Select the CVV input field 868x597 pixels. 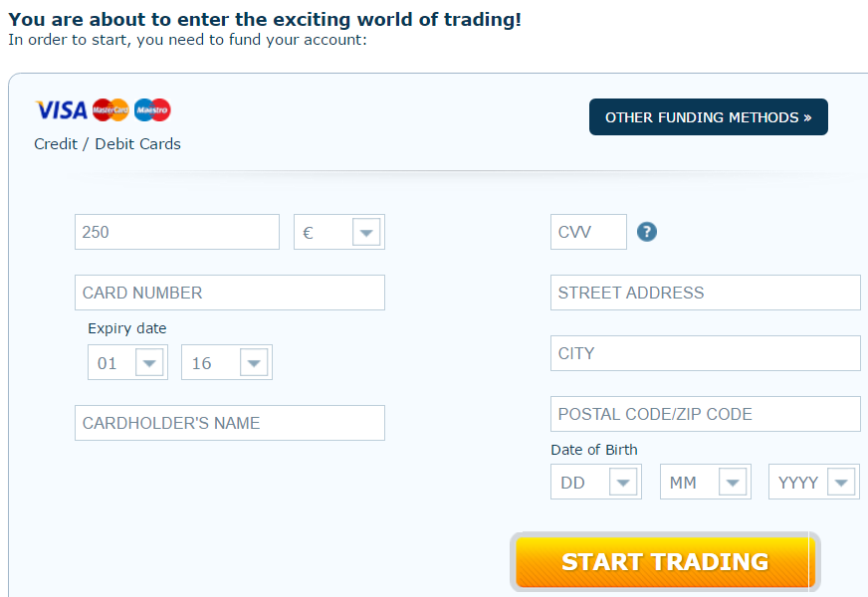coord(588,232)
